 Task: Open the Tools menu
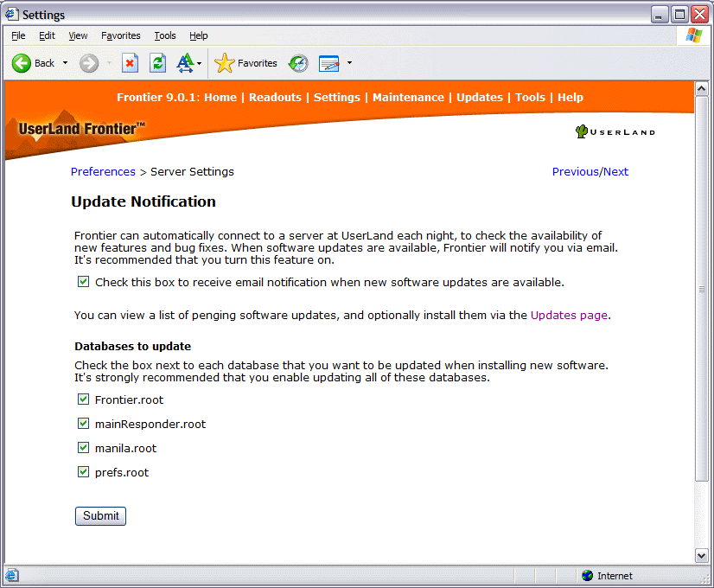pyautogui.click(x=165, y=35)
